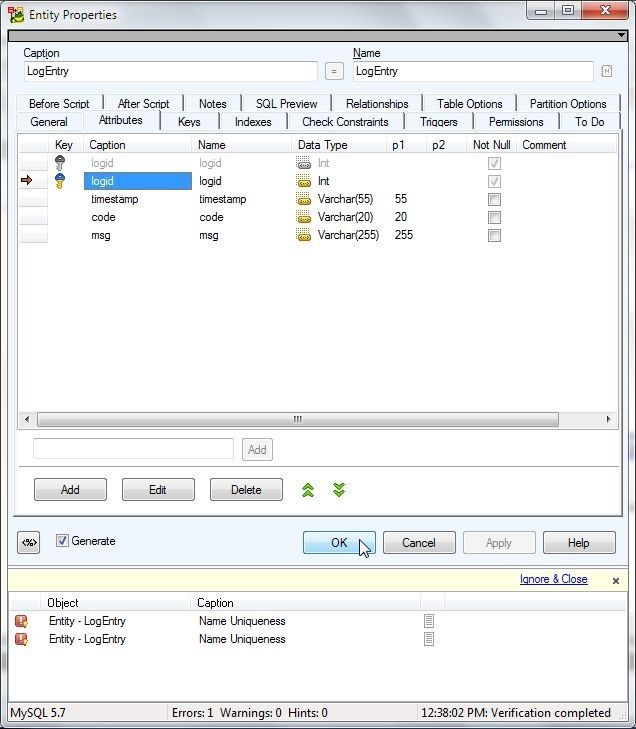Click the Varchar(255) data type cell
636x729 pixels.
[339, 235]
